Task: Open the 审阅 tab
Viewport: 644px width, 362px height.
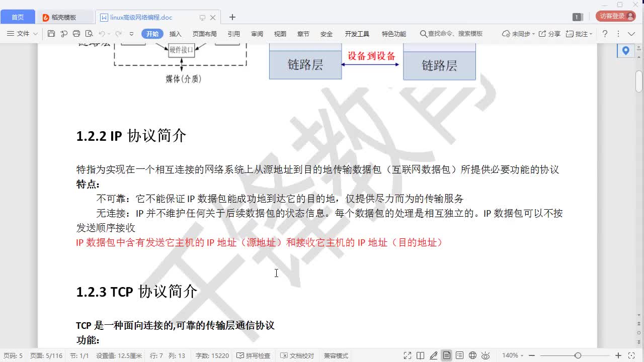Action: tap(257, 34)
